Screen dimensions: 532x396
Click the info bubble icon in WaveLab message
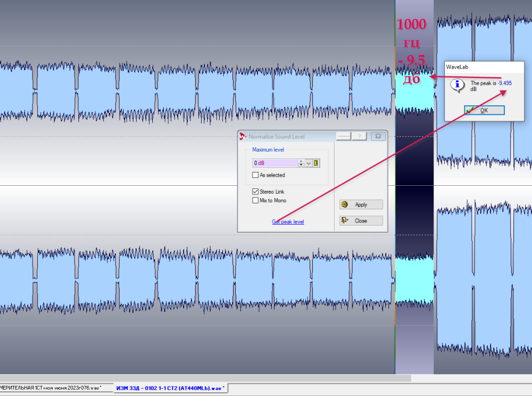tap(456, 85)
